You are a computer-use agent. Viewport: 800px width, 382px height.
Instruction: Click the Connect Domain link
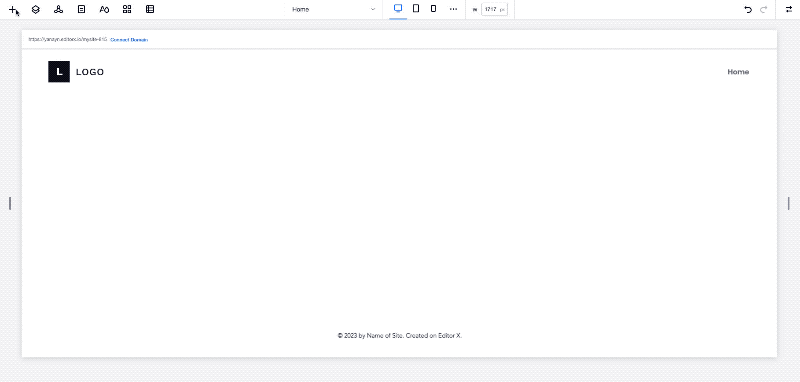coord(129,39)
